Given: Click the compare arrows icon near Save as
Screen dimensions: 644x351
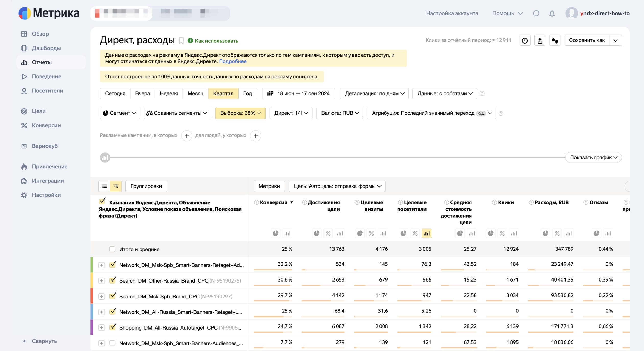Looking at the screenshot, I should coord(555,40).
